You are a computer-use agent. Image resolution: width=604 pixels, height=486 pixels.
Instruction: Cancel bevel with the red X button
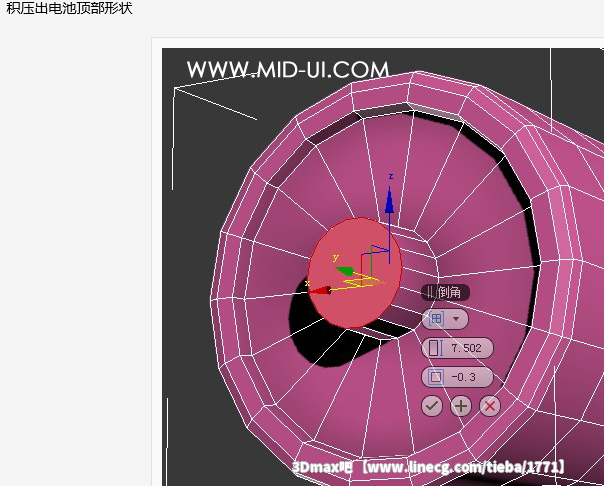(x=490, y=406)
